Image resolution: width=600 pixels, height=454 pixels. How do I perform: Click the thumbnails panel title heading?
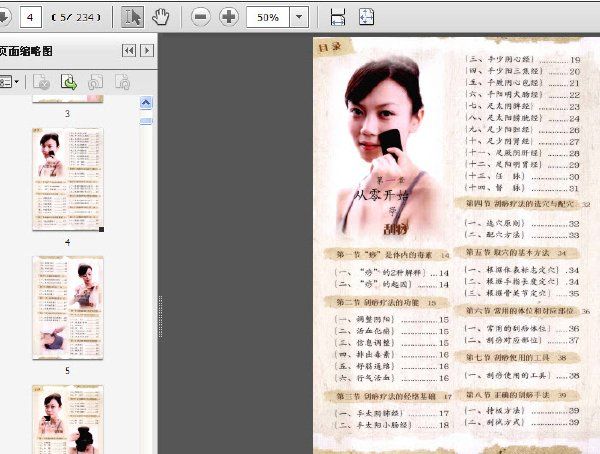26,51
